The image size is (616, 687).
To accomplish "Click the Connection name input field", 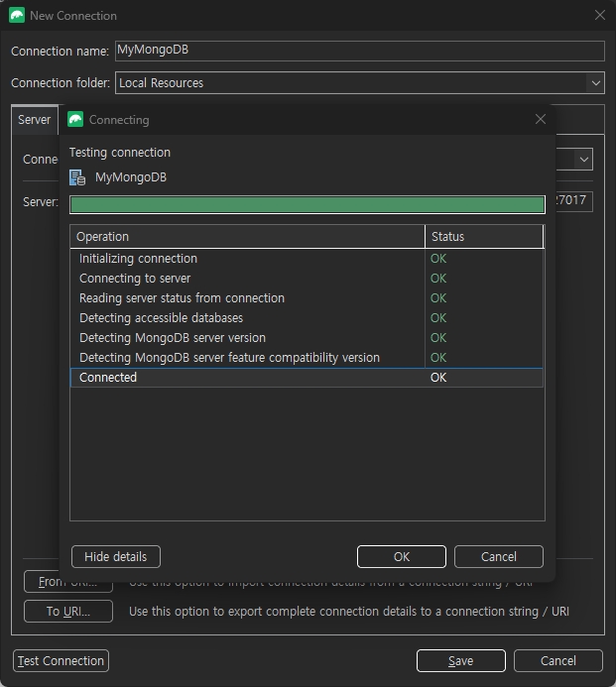I will [359, 51].
